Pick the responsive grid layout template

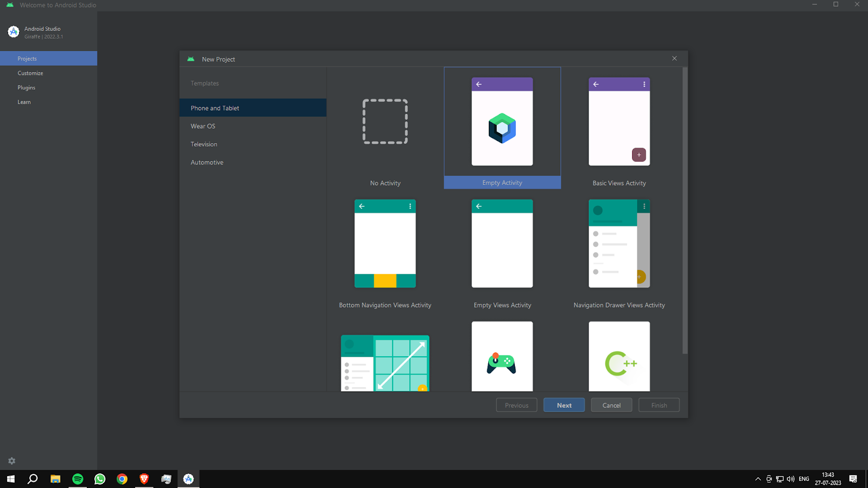coord(385,362)
